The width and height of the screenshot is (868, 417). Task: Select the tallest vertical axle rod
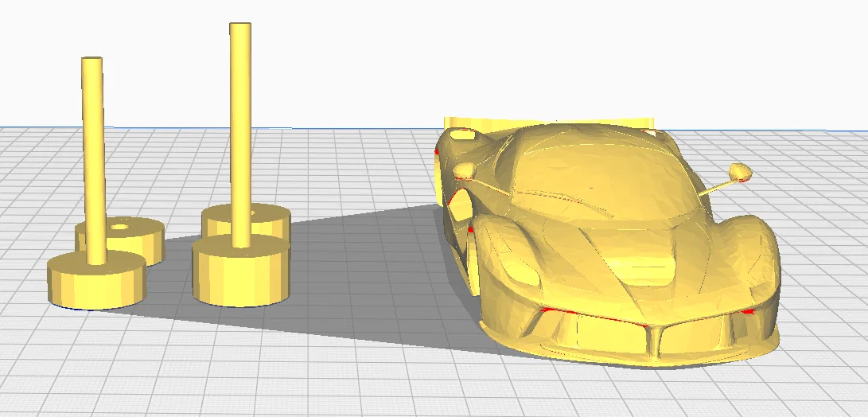[x=240, y=135]
